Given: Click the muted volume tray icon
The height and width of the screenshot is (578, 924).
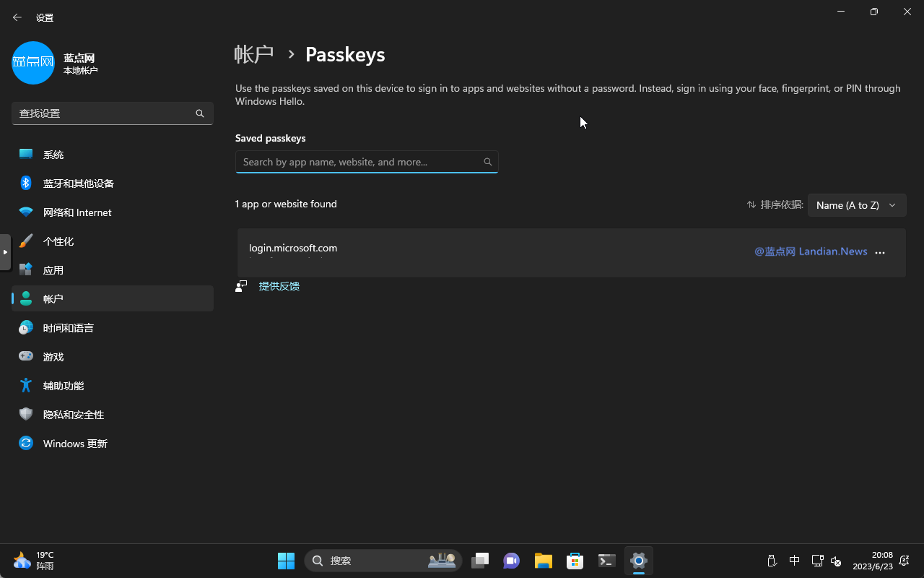Looking at the screenshot, I should click(x=836, y=561).
